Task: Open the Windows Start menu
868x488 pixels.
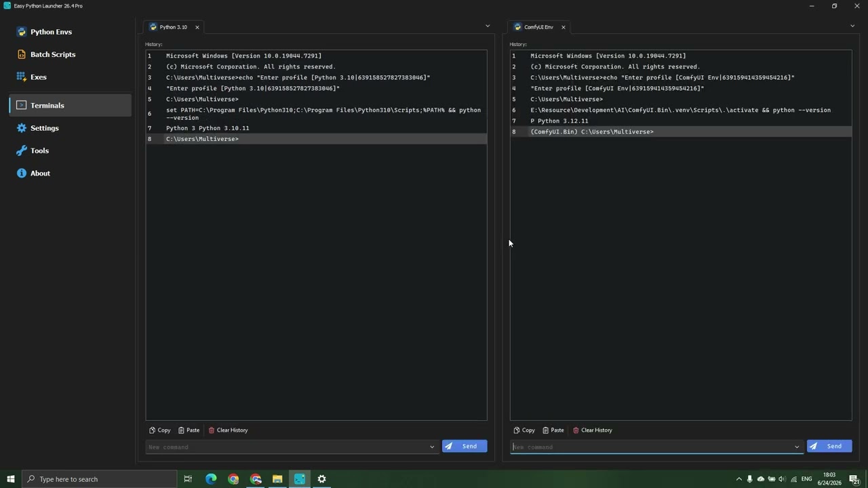Action: click(x=10, y=479)
